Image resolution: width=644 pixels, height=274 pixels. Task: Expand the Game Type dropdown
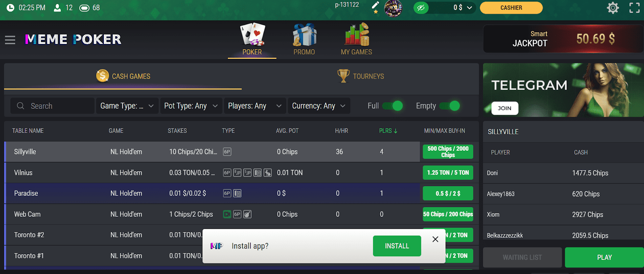pos(127,106)
